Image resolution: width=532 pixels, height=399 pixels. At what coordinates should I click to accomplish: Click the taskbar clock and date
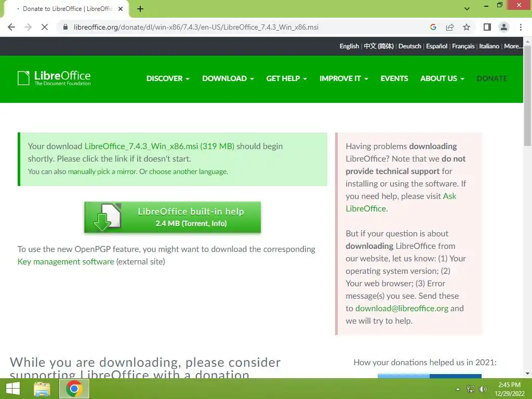click(x=509, y=389)
